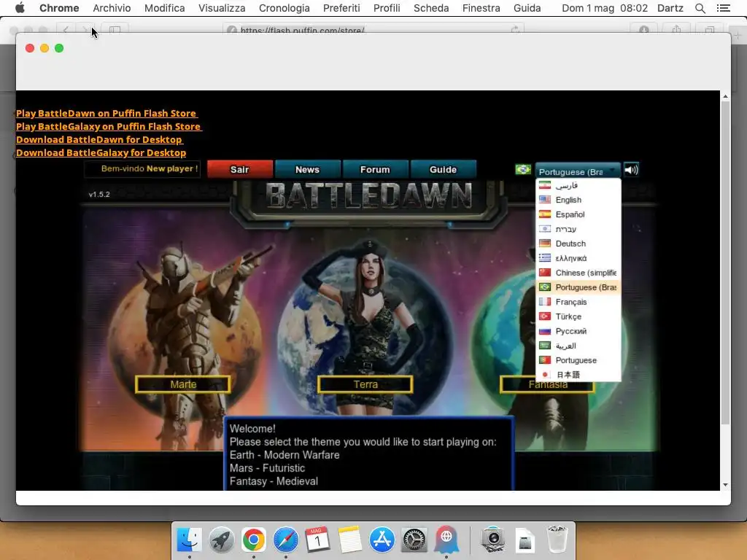The image size is (747, 560).
Task: Mute sound with the speaker icon
Action: [631, 169]
